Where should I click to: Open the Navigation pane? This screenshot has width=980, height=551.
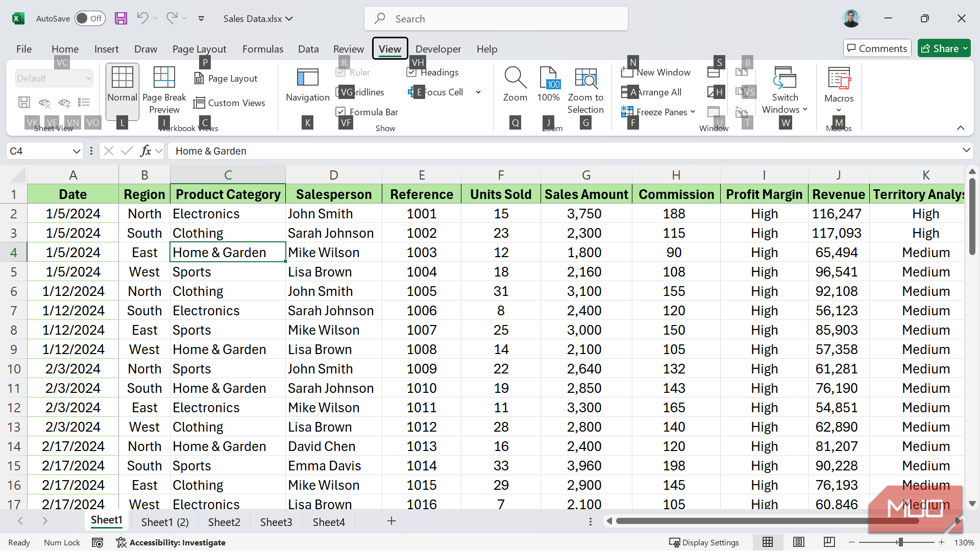pyautogui.click(x=307, y=85)
